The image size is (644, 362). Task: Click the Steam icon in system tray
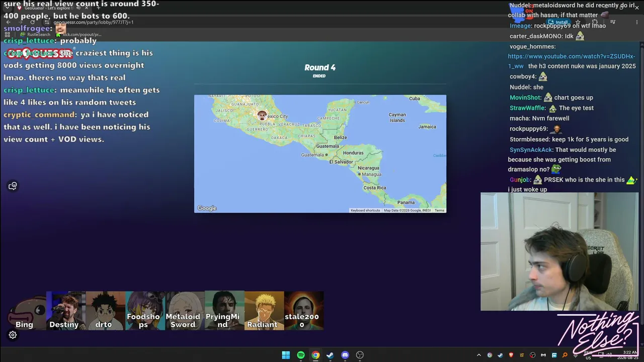pos(500,355)
